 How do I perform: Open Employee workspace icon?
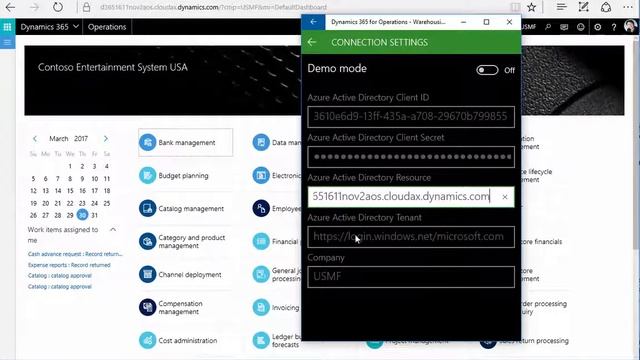tap(261, 208)
